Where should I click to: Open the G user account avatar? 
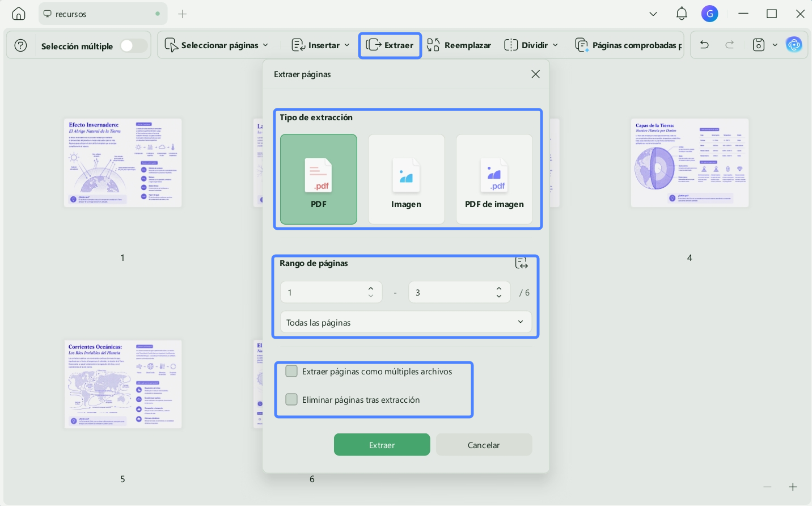click(710, 14)
